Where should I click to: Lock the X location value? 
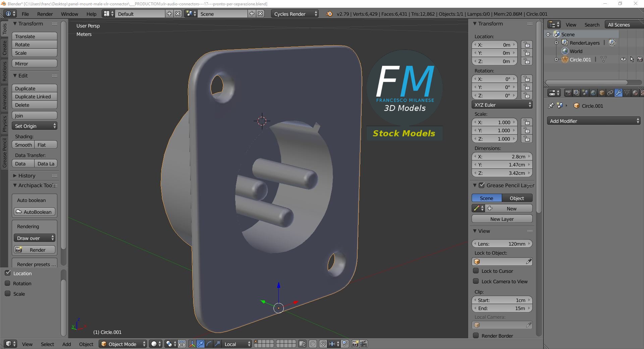click(527, 45)
